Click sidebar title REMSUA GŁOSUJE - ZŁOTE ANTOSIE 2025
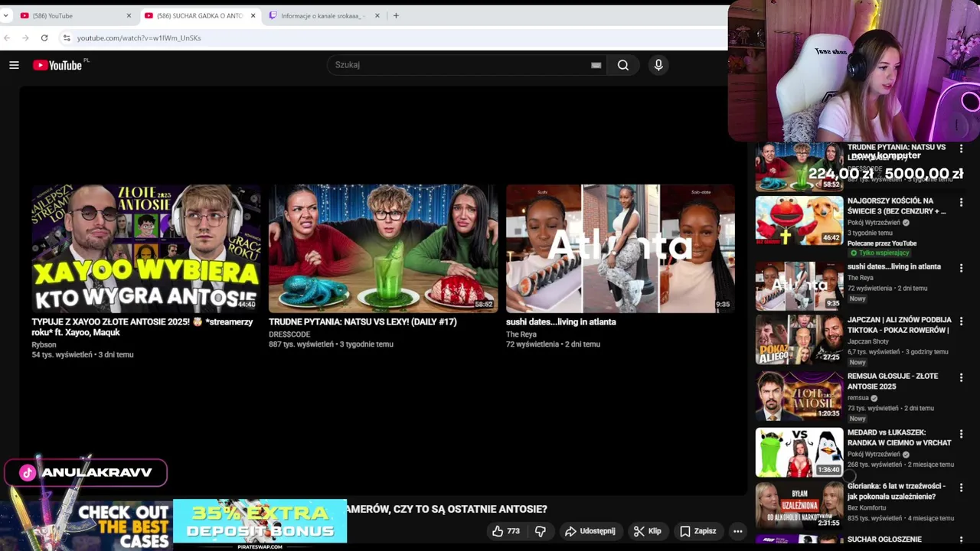This screenshot has height=551, width=980. [893, 381]
